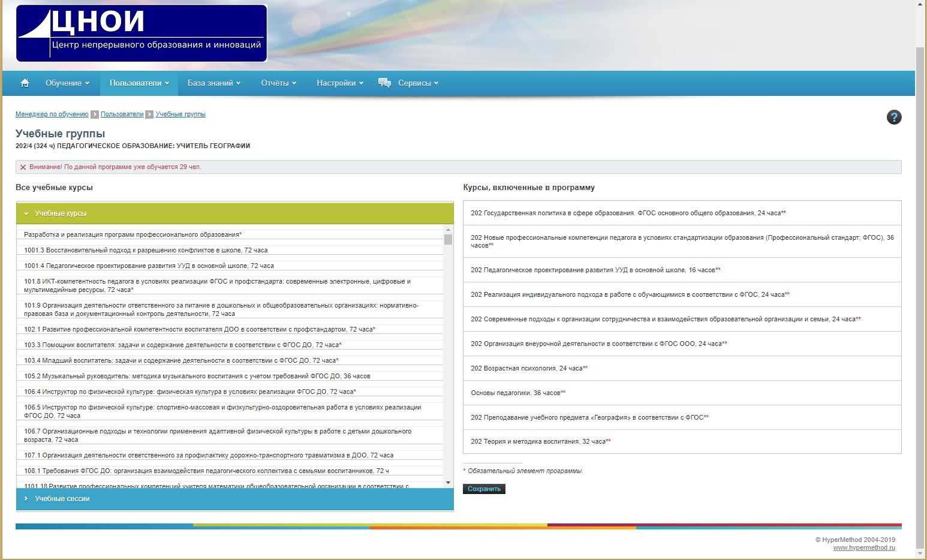Click included course 202 Новые профессиональные компетенции педагога
The height and width of the screenshot is (560, 927).
tap(682, 242)
